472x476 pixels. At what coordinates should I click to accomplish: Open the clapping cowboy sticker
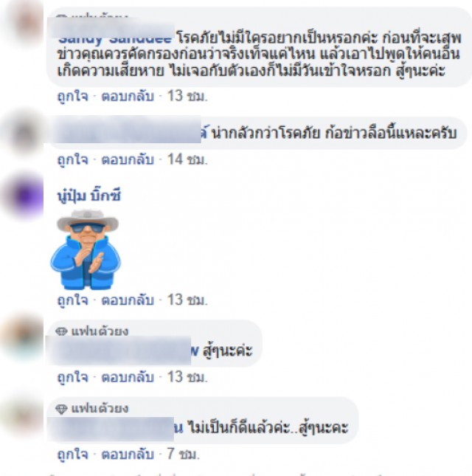[x=86, y=249]
